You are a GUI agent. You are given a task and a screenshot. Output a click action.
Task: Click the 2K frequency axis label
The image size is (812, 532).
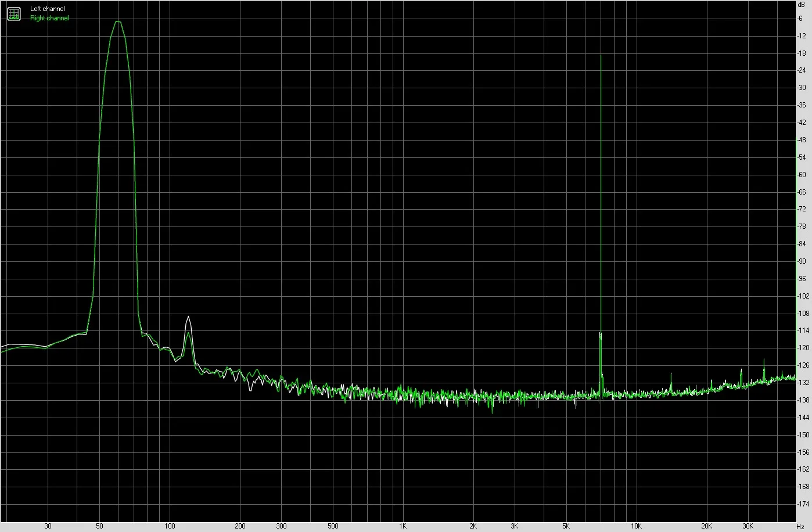click(473, 526)
